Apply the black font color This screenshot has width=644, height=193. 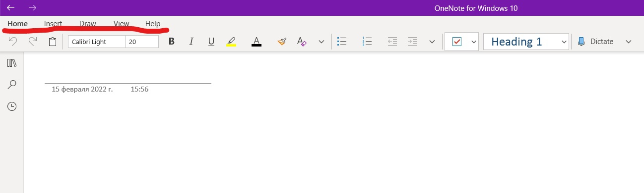point(257,42)
